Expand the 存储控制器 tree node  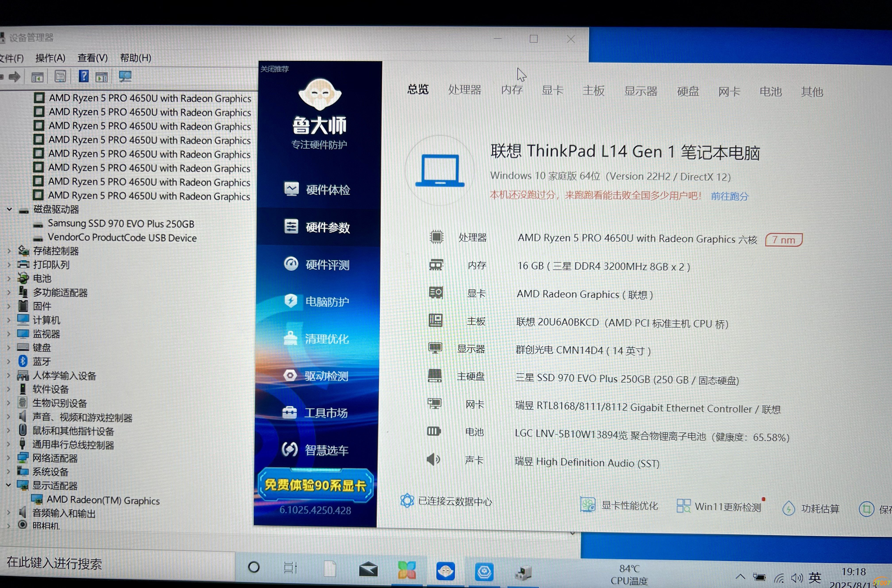click(x=9, y=251)
